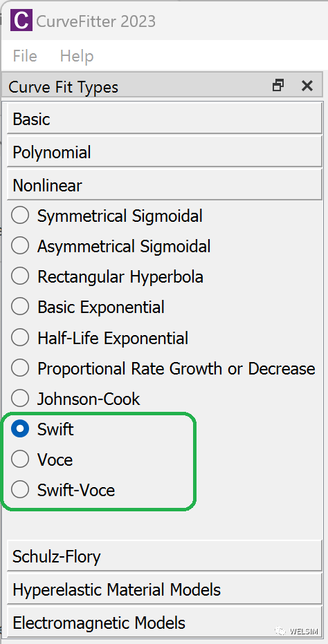Expand Hyperelastic Material Models

164,590
